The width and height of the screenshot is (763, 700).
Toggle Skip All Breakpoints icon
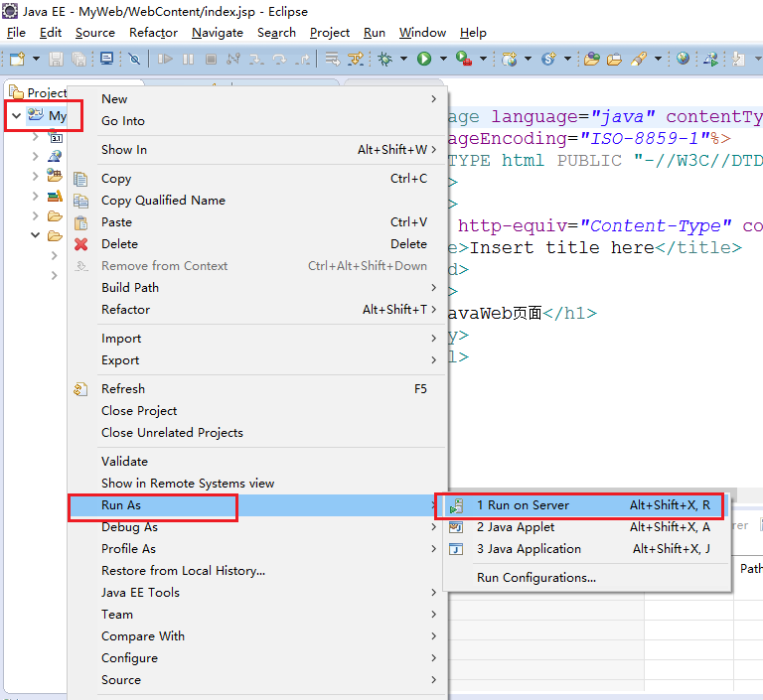coord(134,59)
